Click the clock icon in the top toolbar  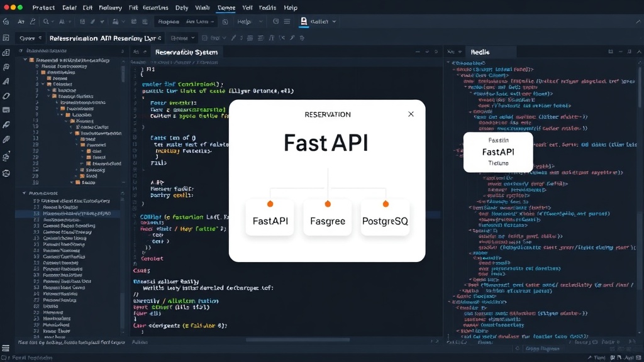coord(275,21)
